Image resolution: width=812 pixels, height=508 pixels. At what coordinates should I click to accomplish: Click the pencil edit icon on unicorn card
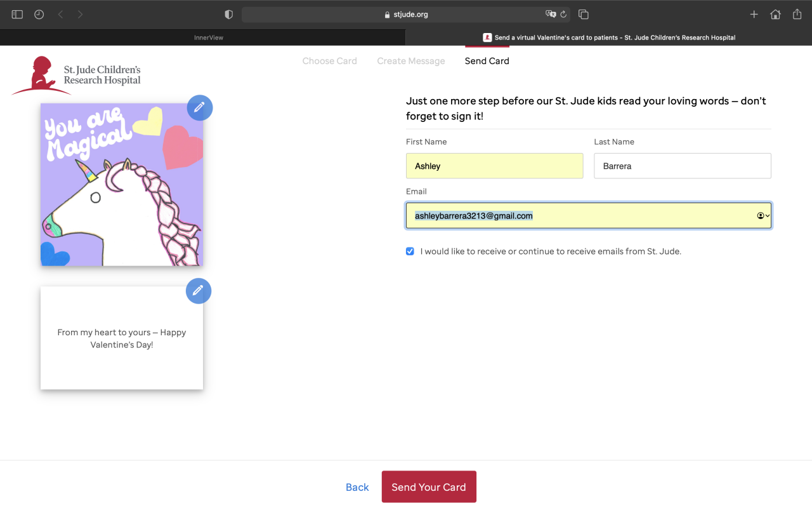pyautogui.click(x=200, y=108)
